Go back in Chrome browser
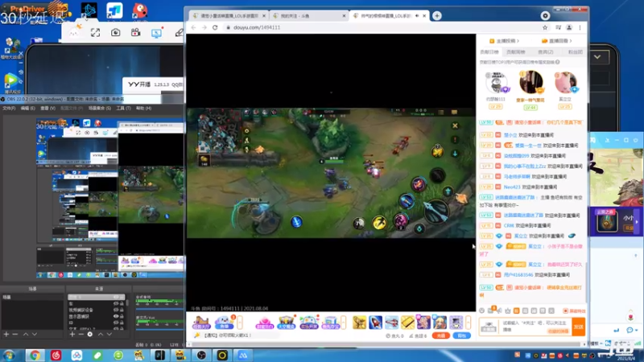Viewport: 644px width, 362px height. click(x=194, y=27)
